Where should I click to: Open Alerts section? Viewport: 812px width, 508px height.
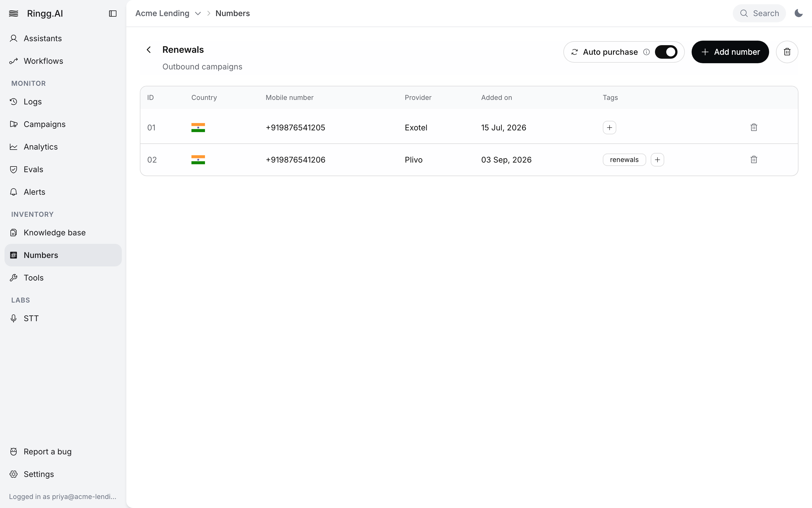[63, 192]
